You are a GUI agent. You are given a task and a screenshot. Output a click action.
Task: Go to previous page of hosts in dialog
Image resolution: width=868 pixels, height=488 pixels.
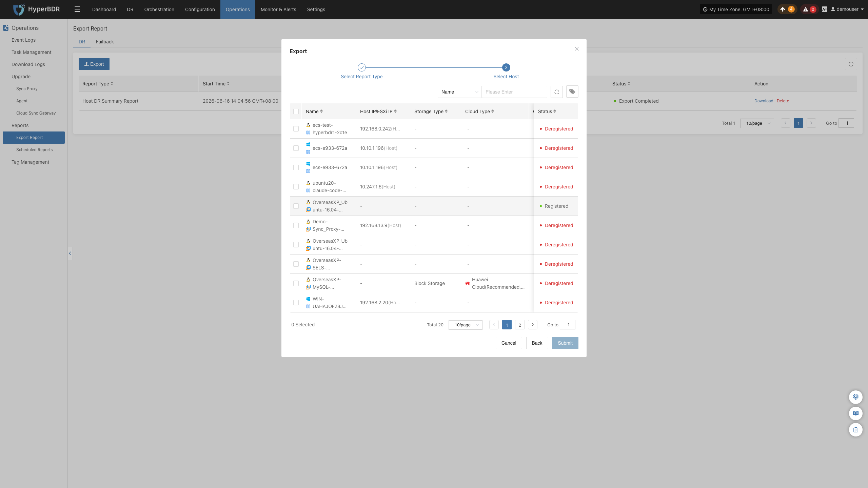(494, 325)
